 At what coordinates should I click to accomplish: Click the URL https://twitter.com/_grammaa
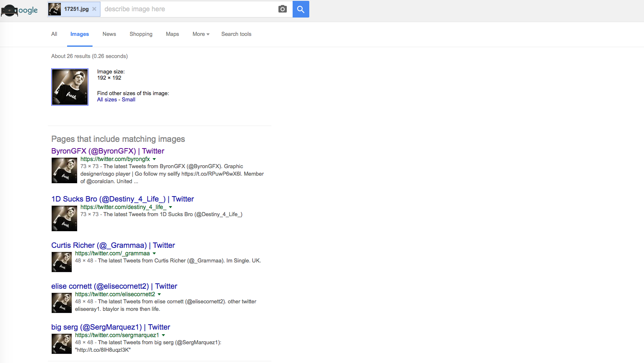coord(112,254)
